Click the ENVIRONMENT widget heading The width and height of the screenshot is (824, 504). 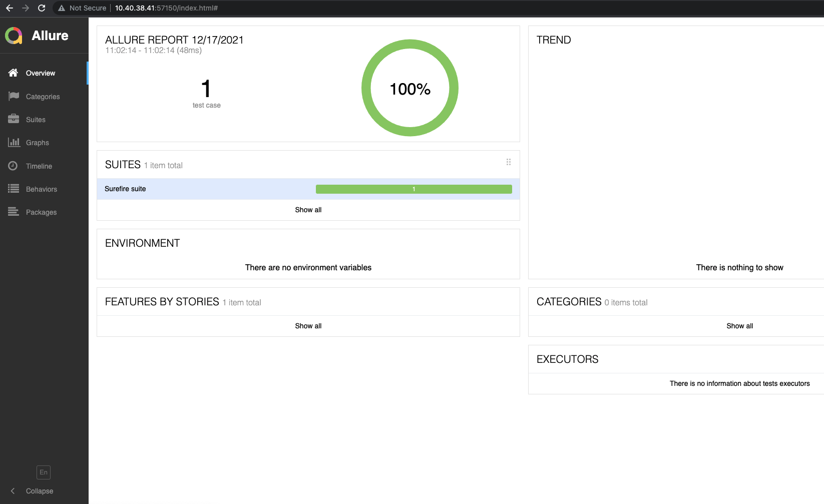tap(142, 243)
